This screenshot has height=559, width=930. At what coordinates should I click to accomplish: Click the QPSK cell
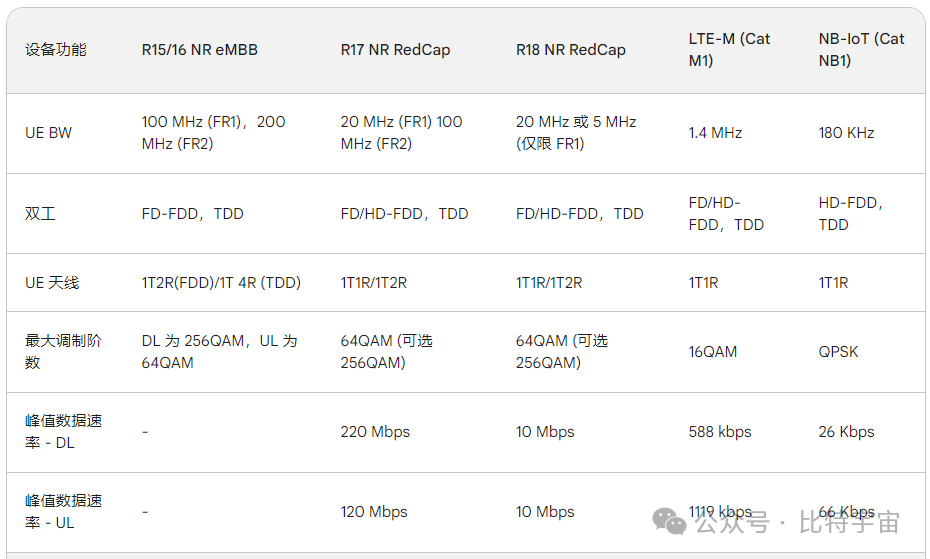pyautogui.click(x=838, y=352)
